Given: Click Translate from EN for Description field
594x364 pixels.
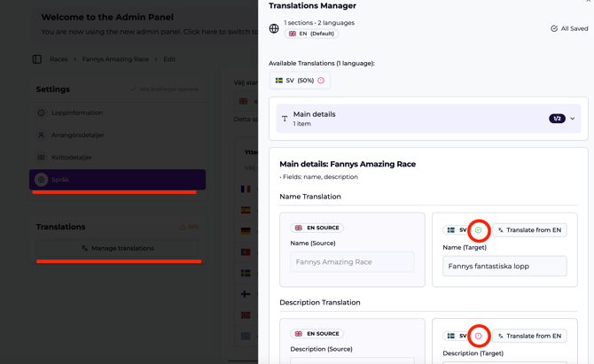Looking at the screenshot, I should [x=529, y=336].
